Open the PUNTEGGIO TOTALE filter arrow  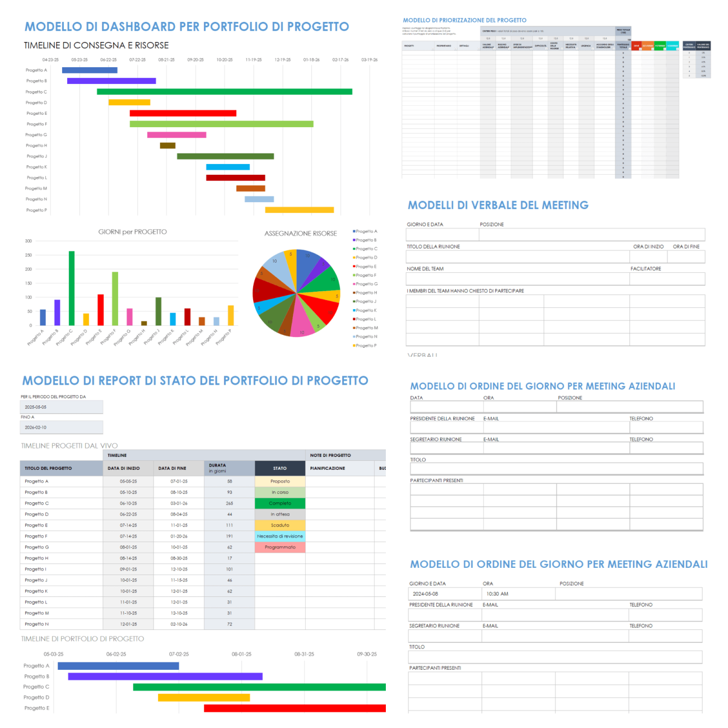tap(630, 49)
